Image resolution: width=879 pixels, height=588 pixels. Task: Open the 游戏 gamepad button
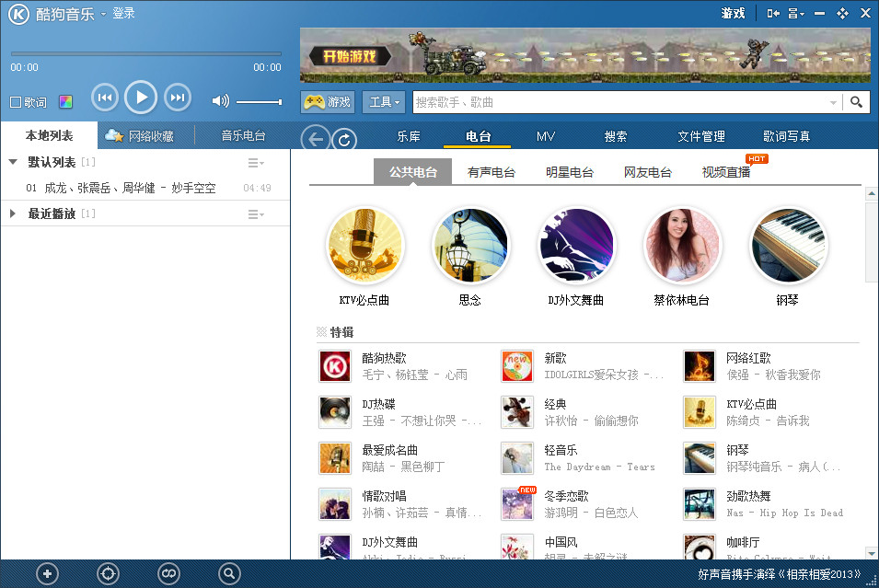(328, 102)
